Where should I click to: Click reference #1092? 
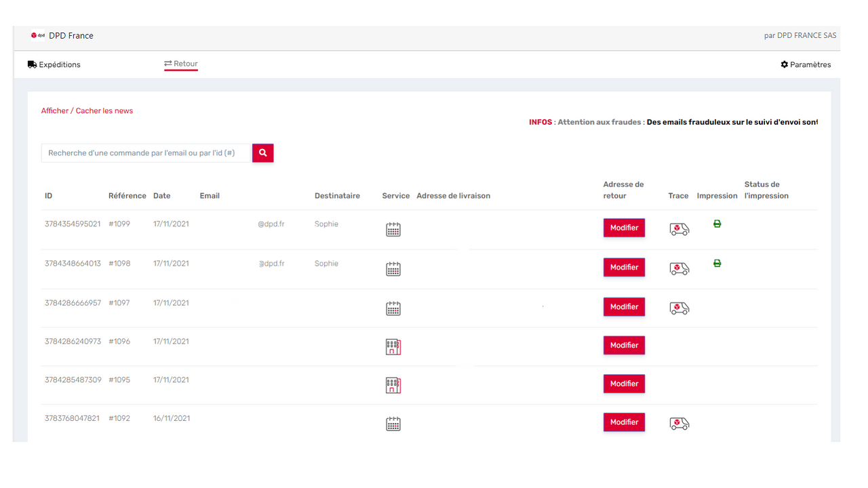click(x=119, y=419)
